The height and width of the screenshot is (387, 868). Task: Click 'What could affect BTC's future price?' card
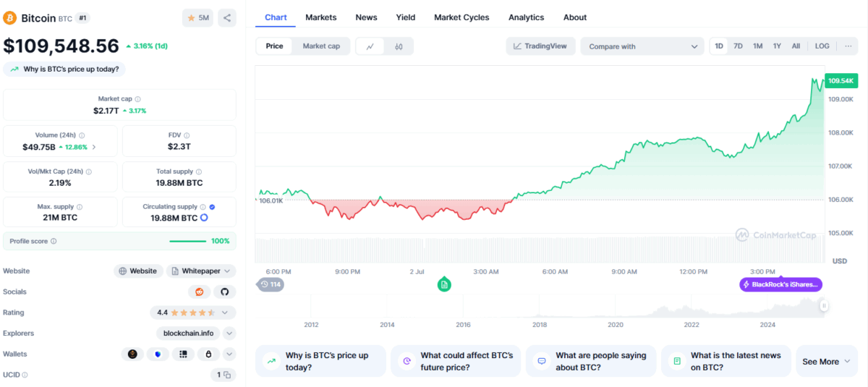[456, 361]
